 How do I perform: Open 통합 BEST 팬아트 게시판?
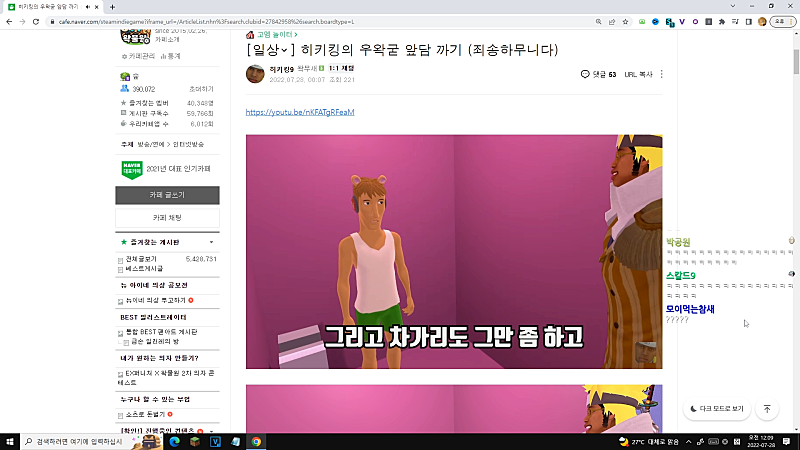161,332
